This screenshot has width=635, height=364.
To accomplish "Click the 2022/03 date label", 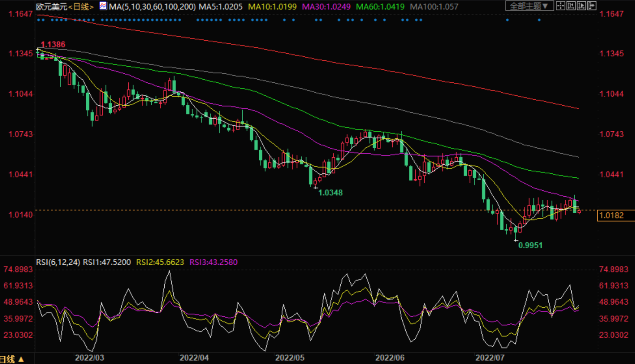I will (x=89, y=358).
